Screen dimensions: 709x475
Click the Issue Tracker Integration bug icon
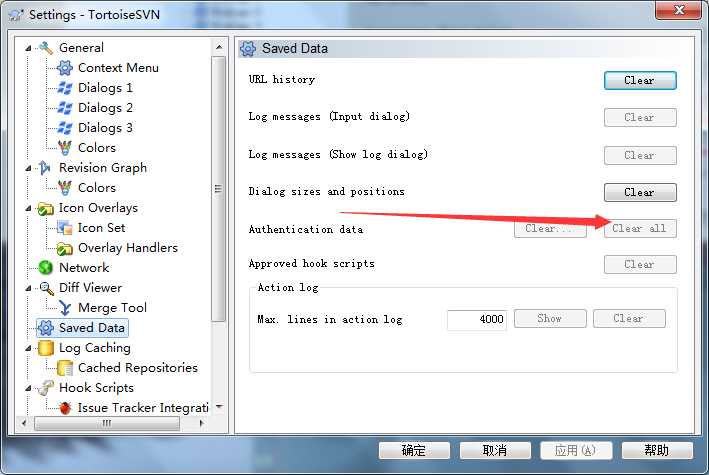point(65,408)
